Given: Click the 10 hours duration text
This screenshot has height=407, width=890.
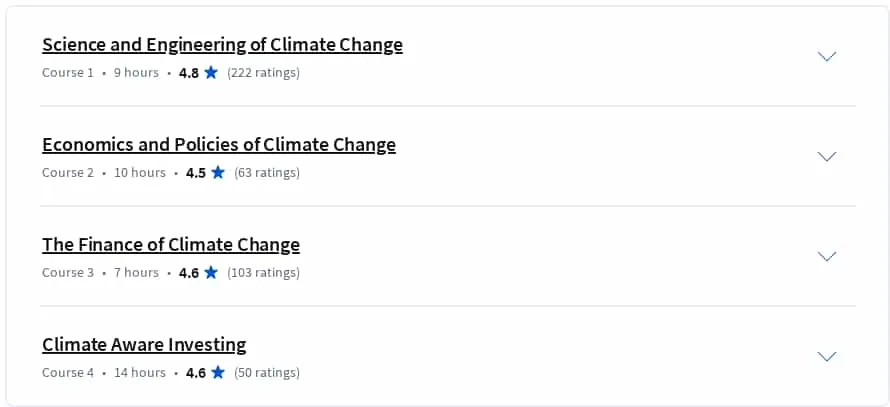Looking at the screenshot, I should 140,173.
